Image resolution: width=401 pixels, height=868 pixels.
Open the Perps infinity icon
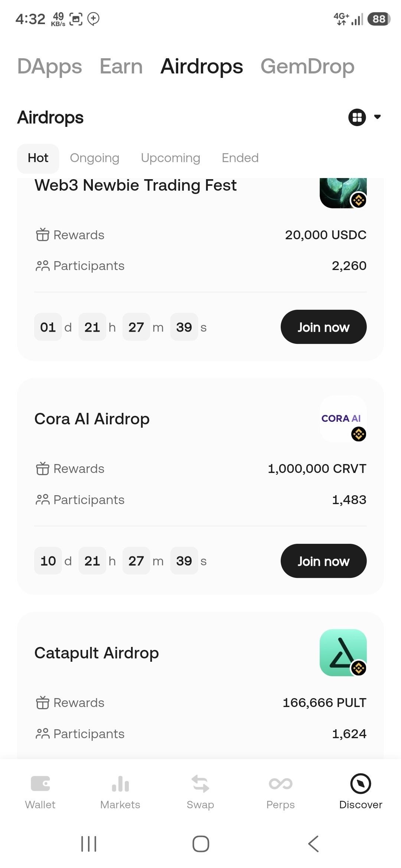tap(281, 783)
